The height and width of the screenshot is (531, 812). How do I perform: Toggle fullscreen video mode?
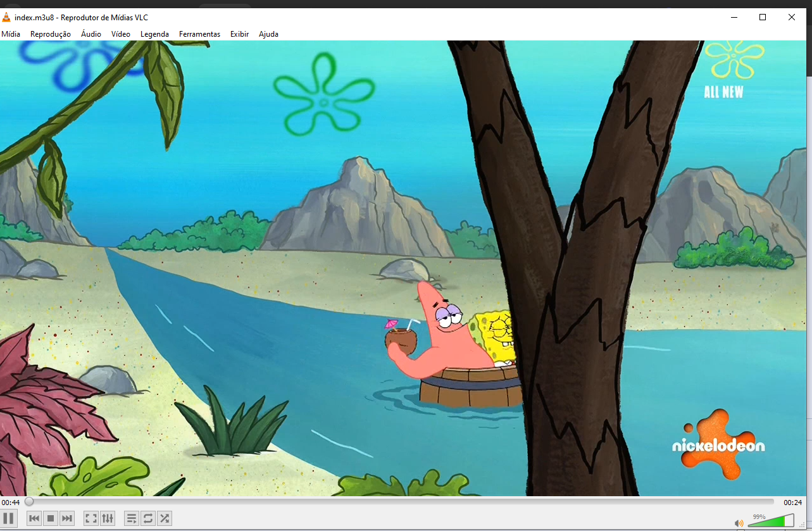pyautogui.click(x=91, y=518)
